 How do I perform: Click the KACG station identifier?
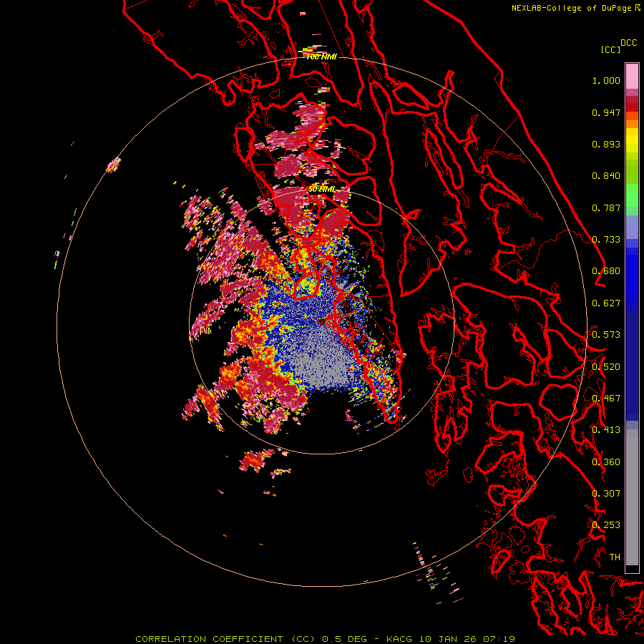(x=399, y=639)
